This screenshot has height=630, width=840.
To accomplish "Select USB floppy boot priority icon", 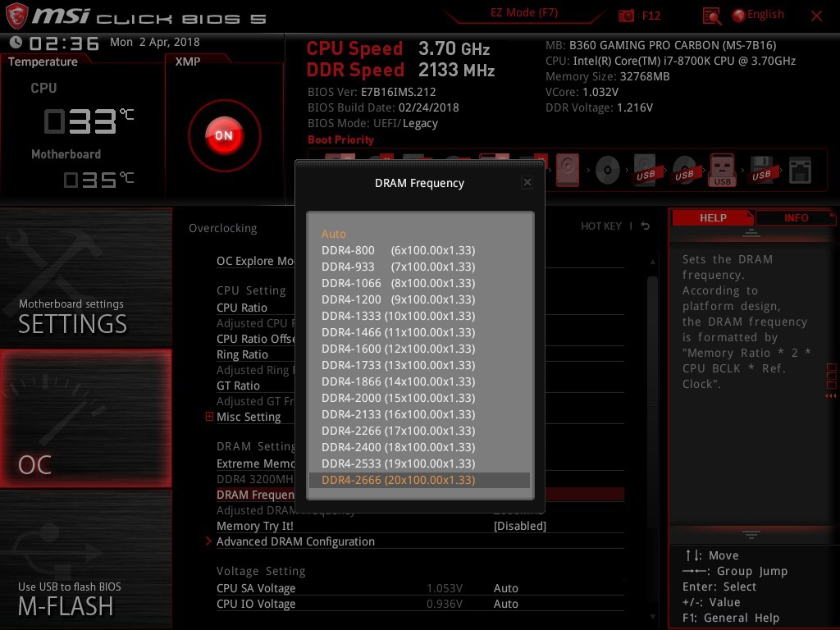I will coord(761,170).
